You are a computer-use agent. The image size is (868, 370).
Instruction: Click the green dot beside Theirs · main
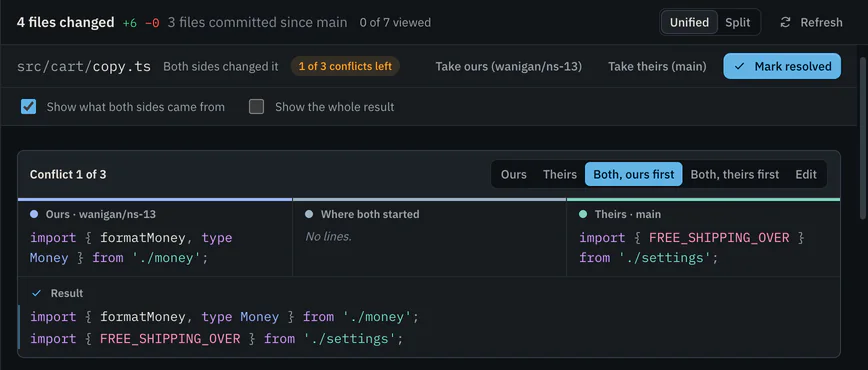click(x=583, y=214)
